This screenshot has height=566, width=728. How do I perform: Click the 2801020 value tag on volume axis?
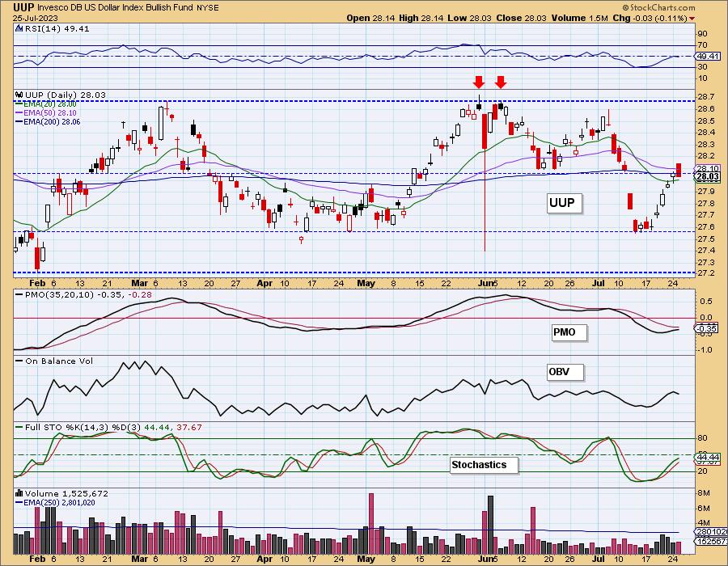tap(710, 532)
